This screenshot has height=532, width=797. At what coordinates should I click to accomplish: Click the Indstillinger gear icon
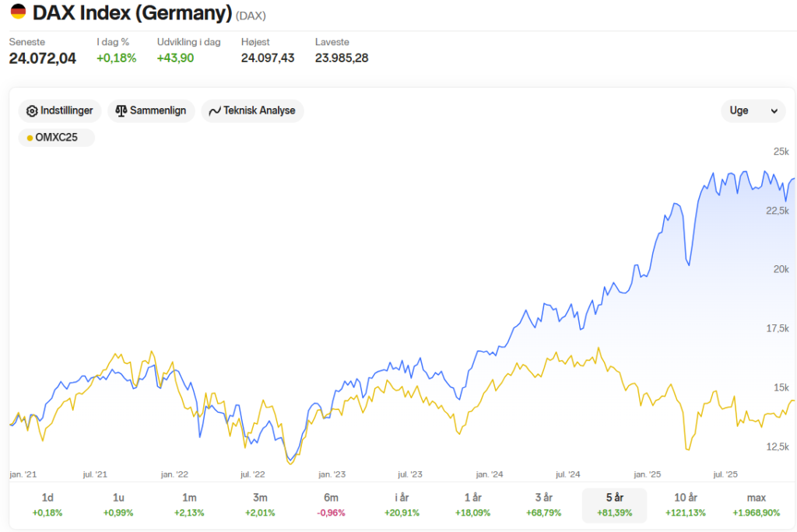tap(32, 110)
